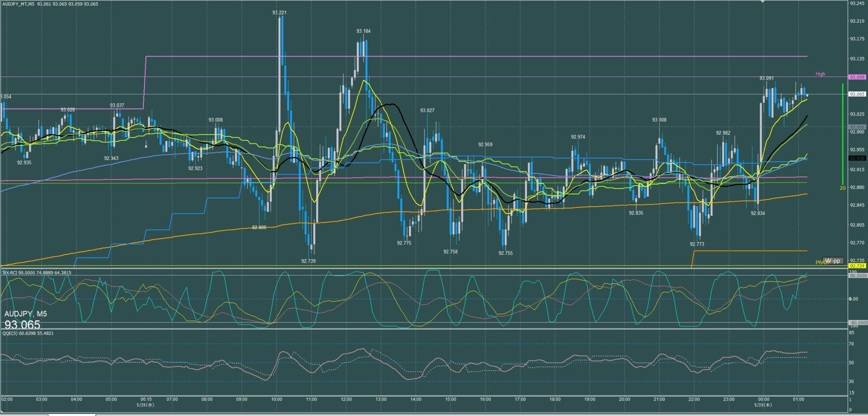Viewport: 868px width, 416px height.
Task: Click the white 93.065 current price tag
Action: tap(857, 94)
